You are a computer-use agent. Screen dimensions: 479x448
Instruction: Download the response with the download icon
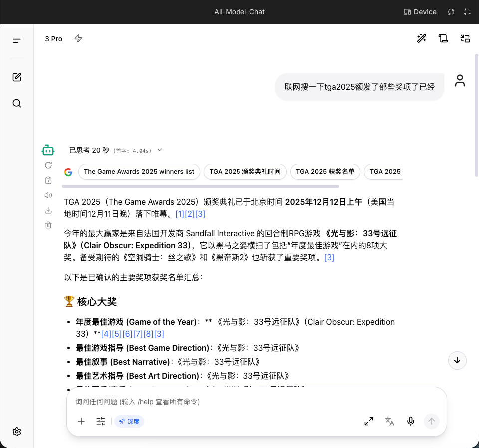pos(48,210)
